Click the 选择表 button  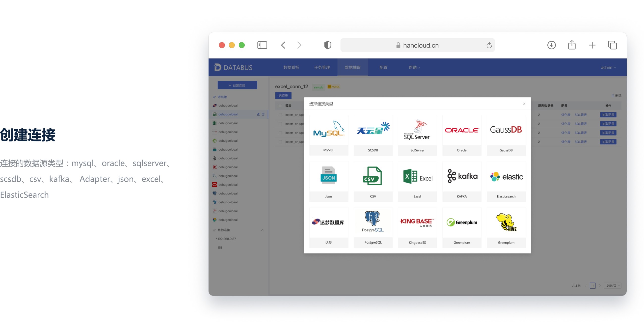[x=283, y=95]
